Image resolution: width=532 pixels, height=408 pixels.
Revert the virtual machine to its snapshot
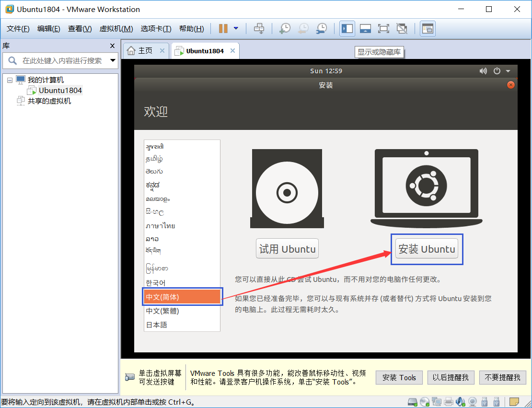point(303,28)
